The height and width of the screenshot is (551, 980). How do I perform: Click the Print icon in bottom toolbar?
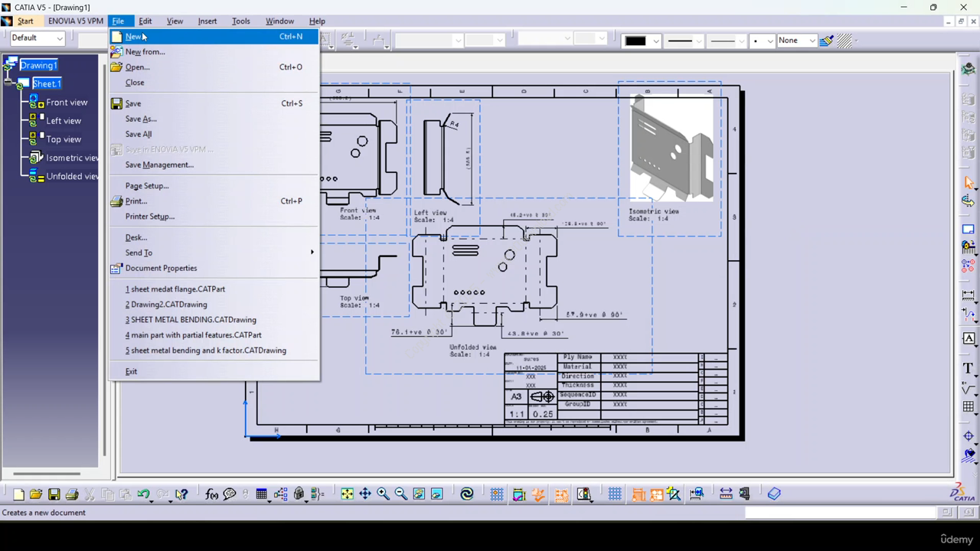(x=72, y=494)
